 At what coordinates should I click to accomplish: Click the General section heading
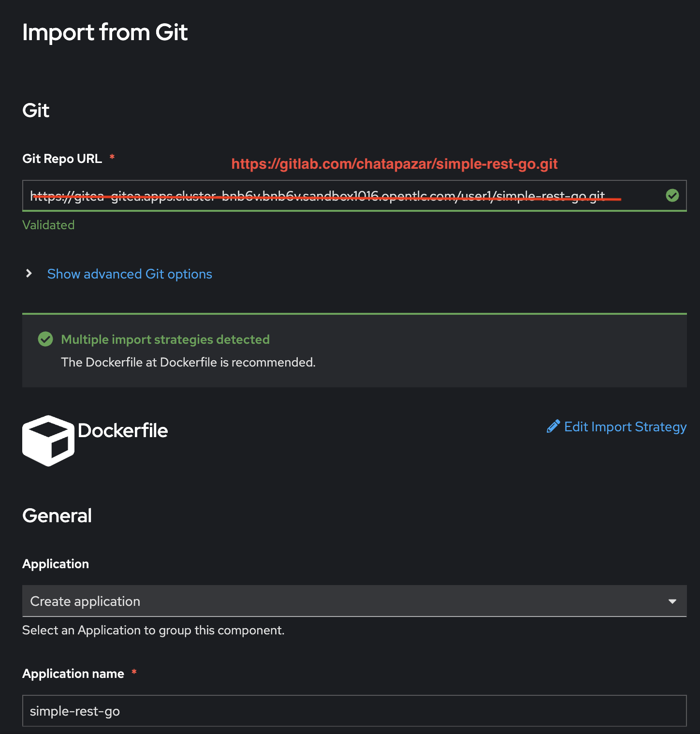coord(57,515)
